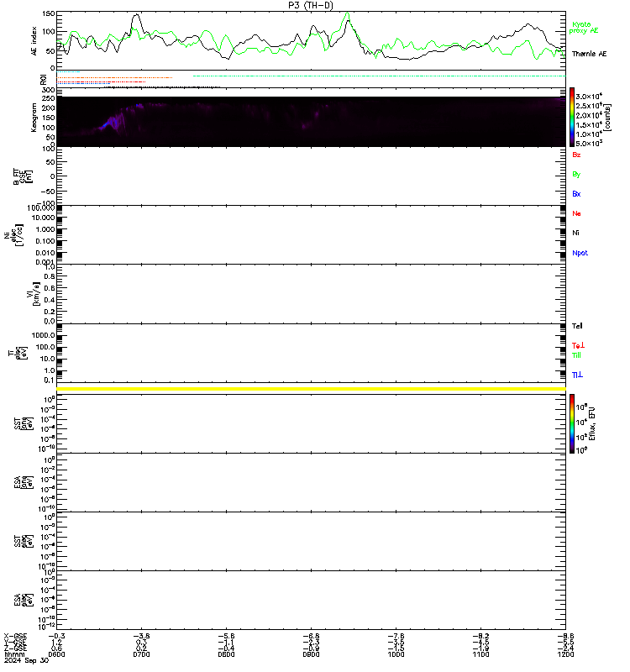Click the blue Npot legend label
The height and width of the screenshot is (672, 630).
[x=580, y=253]
